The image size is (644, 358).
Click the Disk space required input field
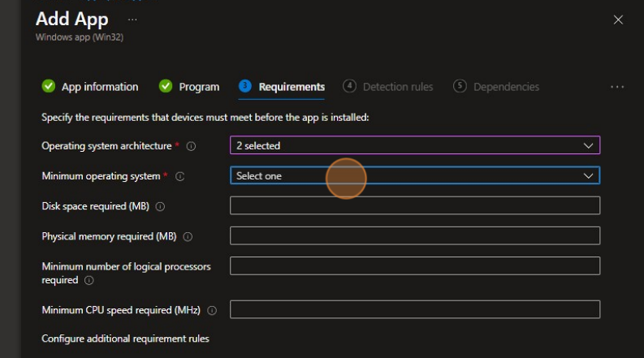tap(414, 205)
